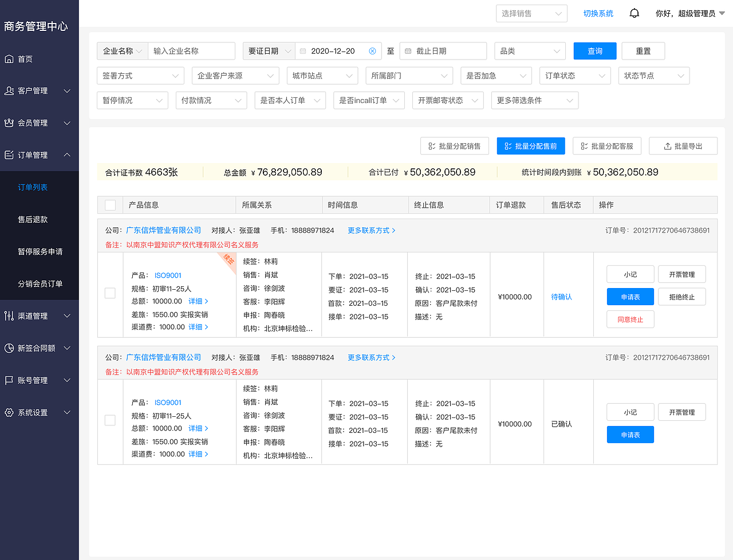
Task: Open the 品类 dropdown
Action: coord(529,51)
